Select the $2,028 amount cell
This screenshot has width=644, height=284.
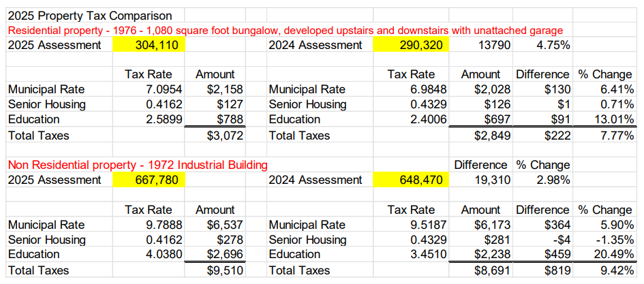[x=493, y=89]
